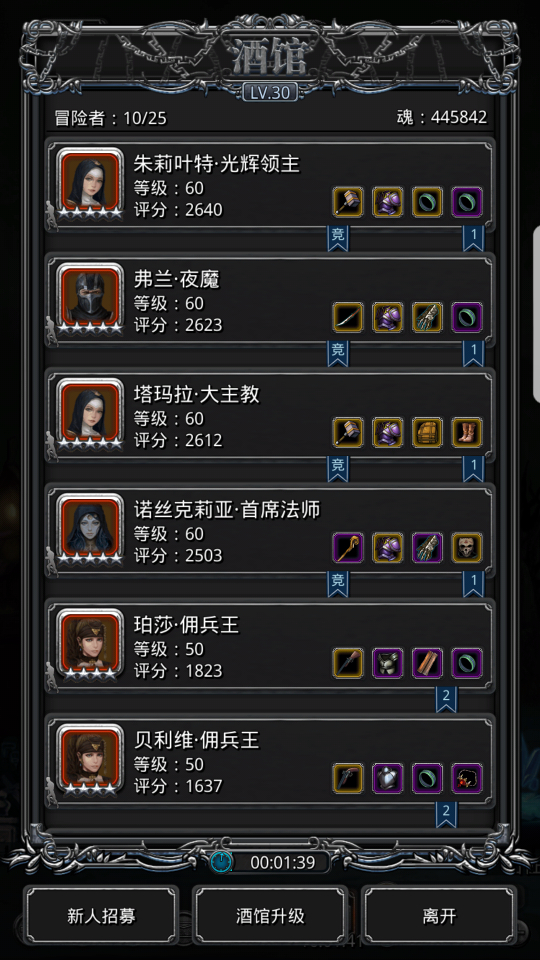Select 珀莎·佣兵王's scroll item icon
540x960 pixels.
(427, 663)
